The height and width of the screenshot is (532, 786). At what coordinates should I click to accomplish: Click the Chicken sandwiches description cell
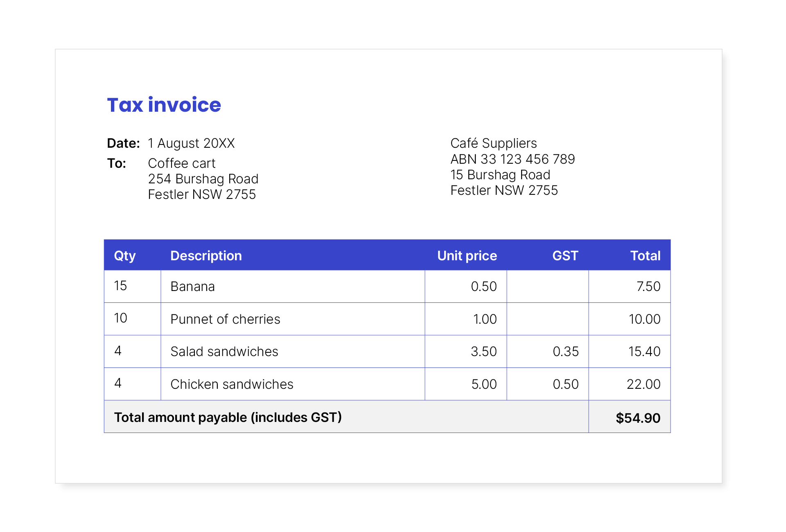pyautogui.click(x=231, y=383)
